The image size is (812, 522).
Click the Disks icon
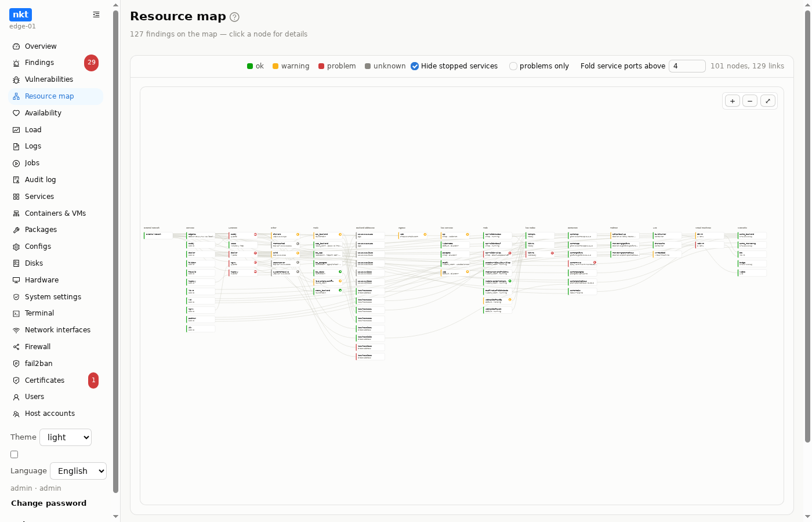point(16,263)
